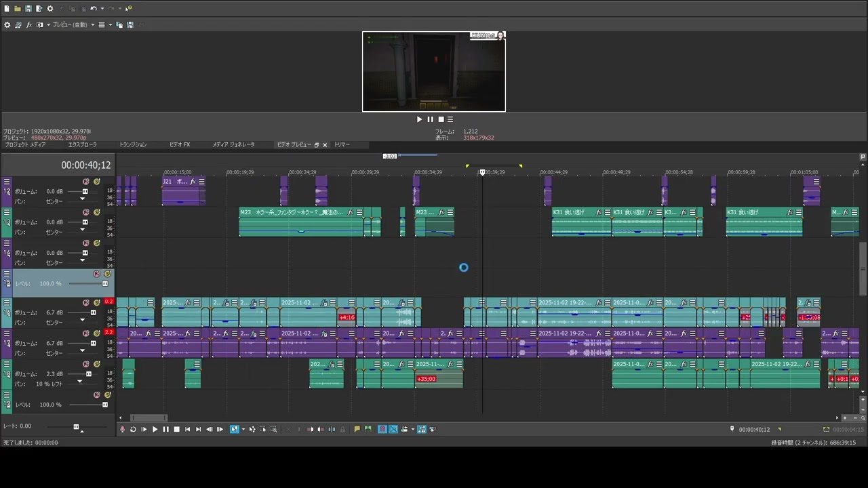Image resolution: width=868 pixels, height=488 pixels.
Task: Insert a marker with the yellow flag icon
Action: 357,429
